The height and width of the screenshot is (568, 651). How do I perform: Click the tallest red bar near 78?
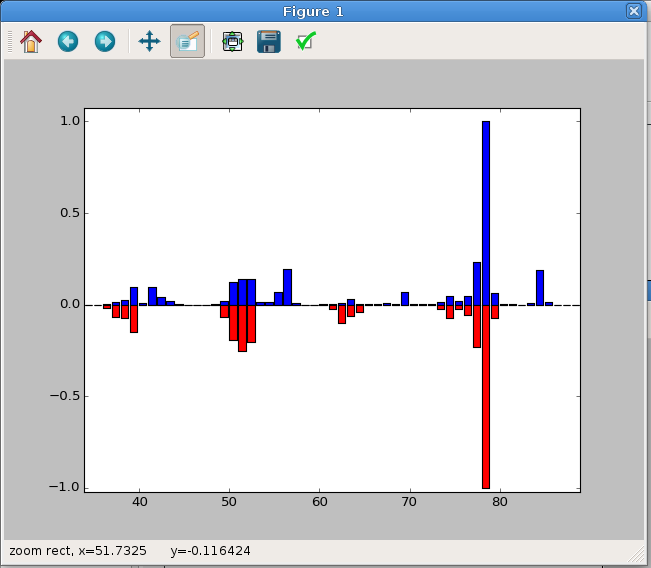pos(486,397)
